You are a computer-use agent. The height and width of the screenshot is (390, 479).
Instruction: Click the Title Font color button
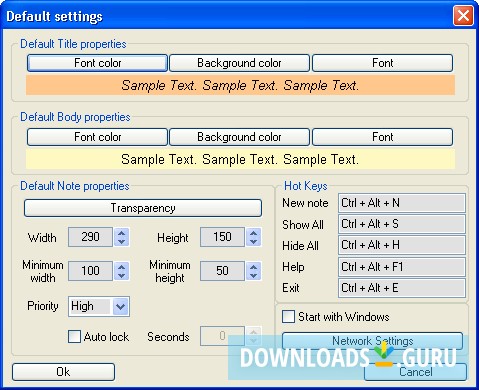coord(97,63)
